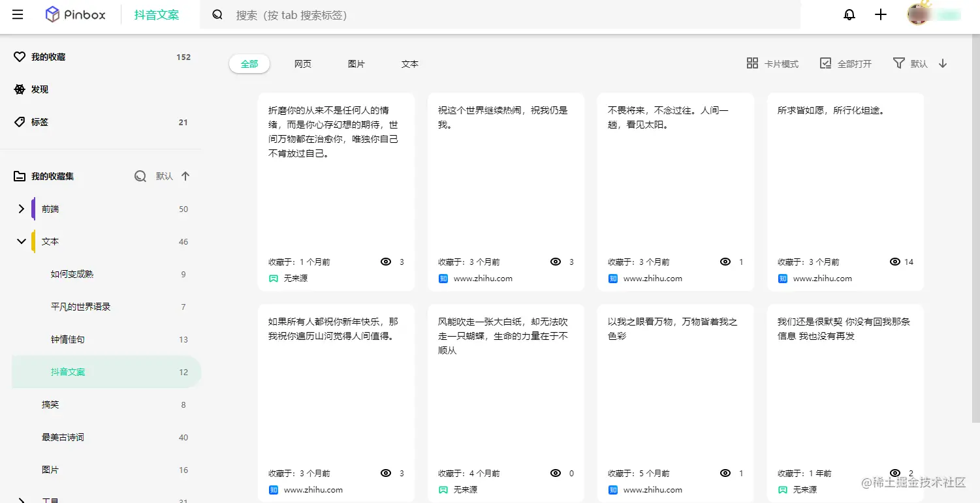Click the eye icon on 我们还是很默契 card
The image size is (980, 503).
click(895, 474)
